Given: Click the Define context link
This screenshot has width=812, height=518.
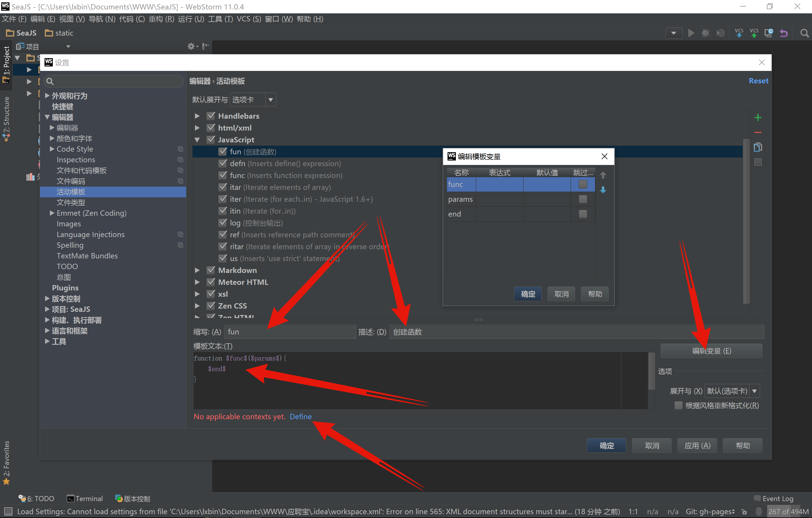Looking at the screenshot, I should click(x=300, y=417).
